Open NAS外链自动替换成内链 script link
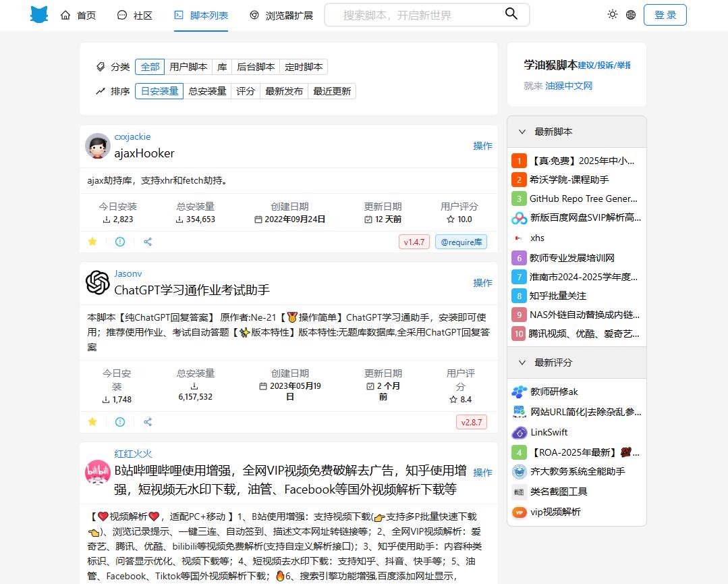 584,315
